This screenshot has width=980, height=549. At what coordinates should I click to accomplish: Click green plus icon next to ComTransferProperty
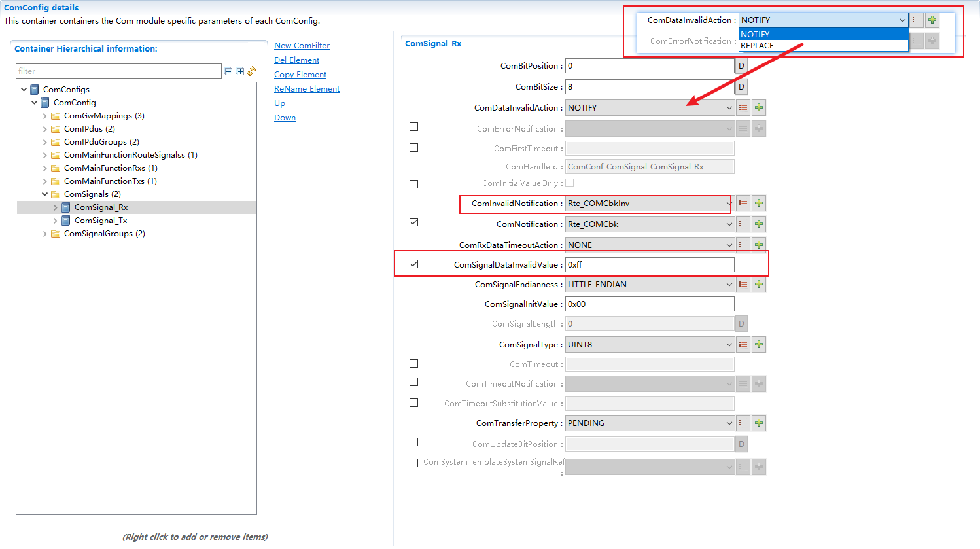click(x=759, y=423)
